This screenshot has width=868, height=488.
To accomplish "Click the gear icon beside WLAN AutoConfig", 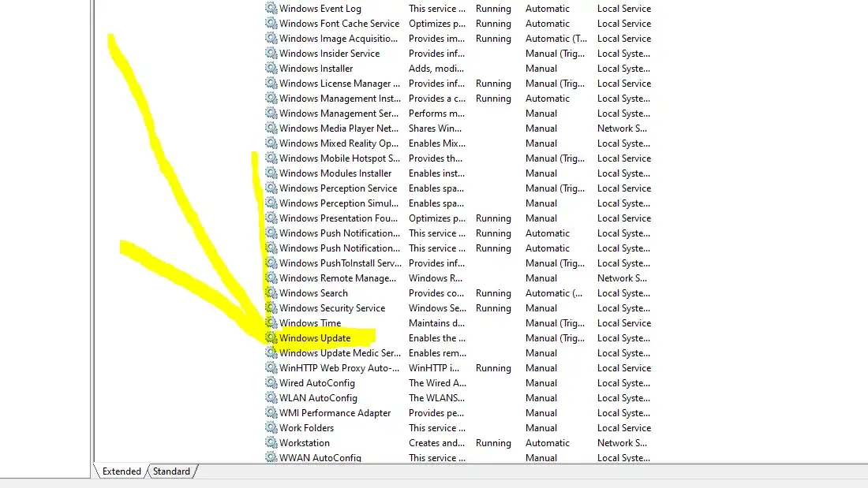I will 271,397.
